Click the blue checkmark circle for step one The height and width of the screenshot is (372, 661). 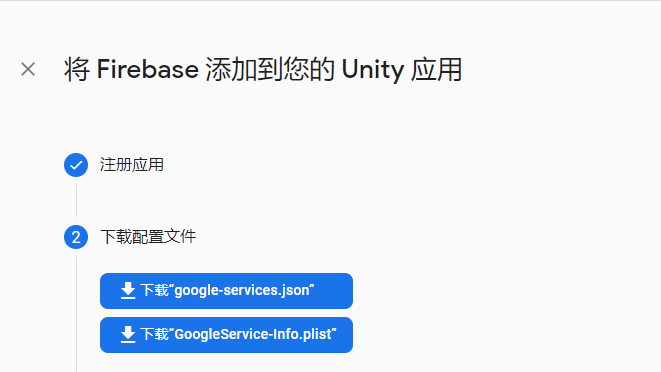(76, 165)
